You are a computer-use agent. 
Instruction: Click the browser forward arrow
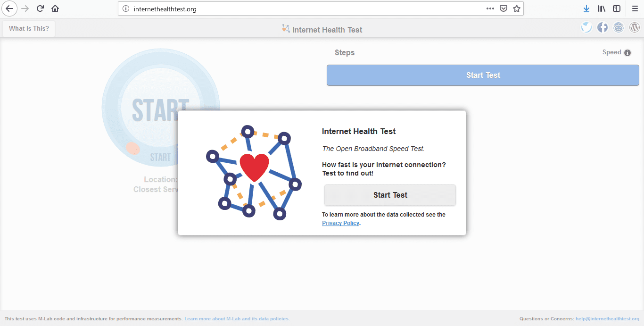[25, 8]
